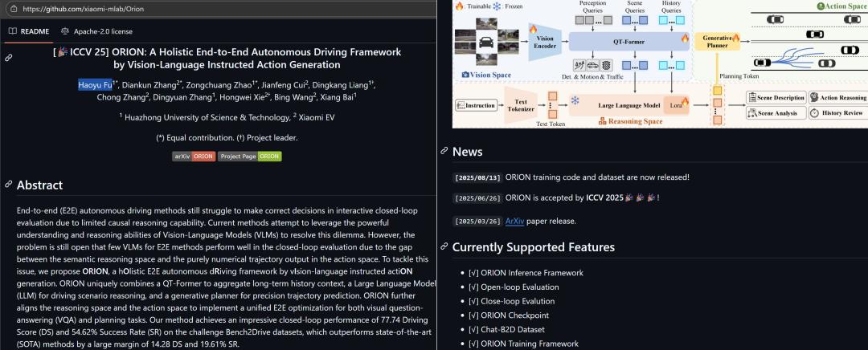Click the Reasoning Space label in diagram
Viewport: 868px width, 350px height.
631,121
